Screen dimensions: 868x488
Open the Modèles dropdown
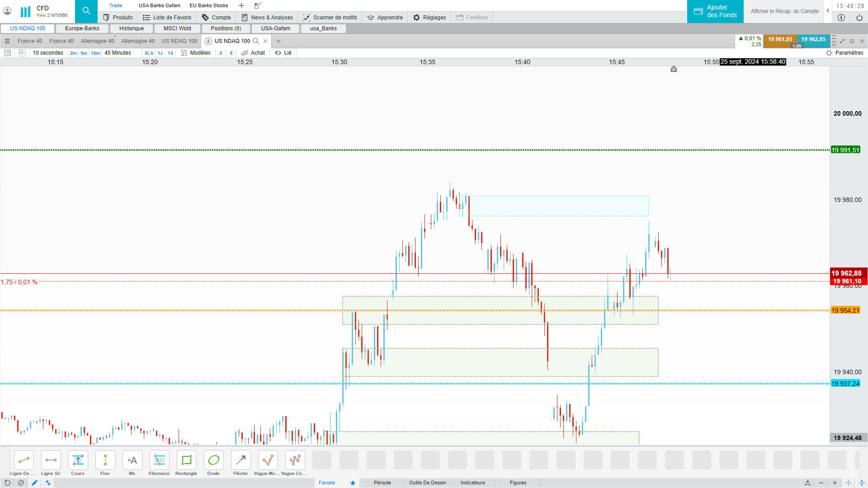196,53
